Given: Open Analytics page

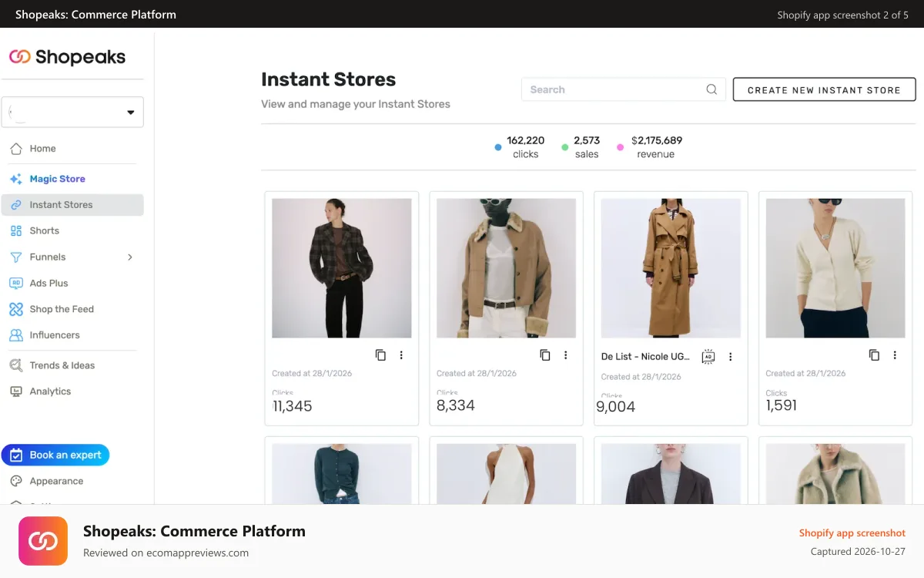Looking at the screenshot, I should click(50, 391).
